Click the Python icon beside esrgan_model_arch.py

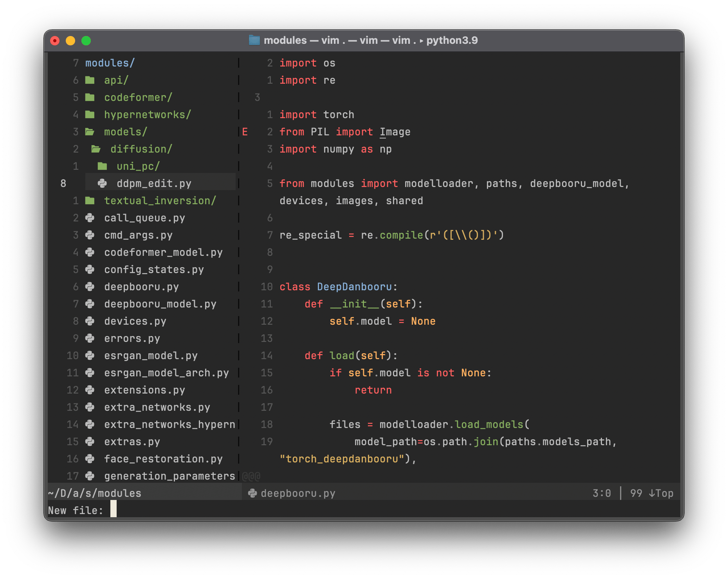pyautogui.click(x=90, y=373)
